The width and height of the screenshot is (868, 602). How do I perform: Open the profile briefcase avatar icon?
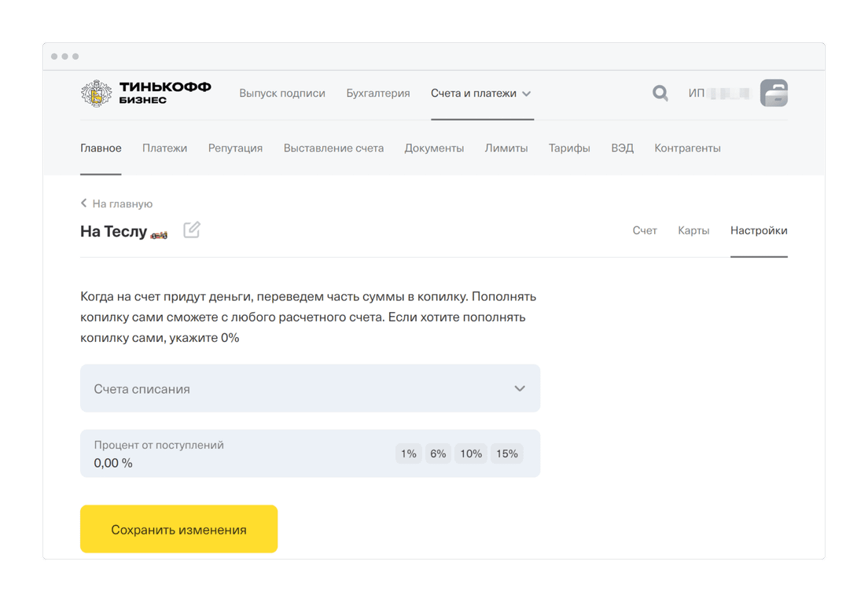774,93
